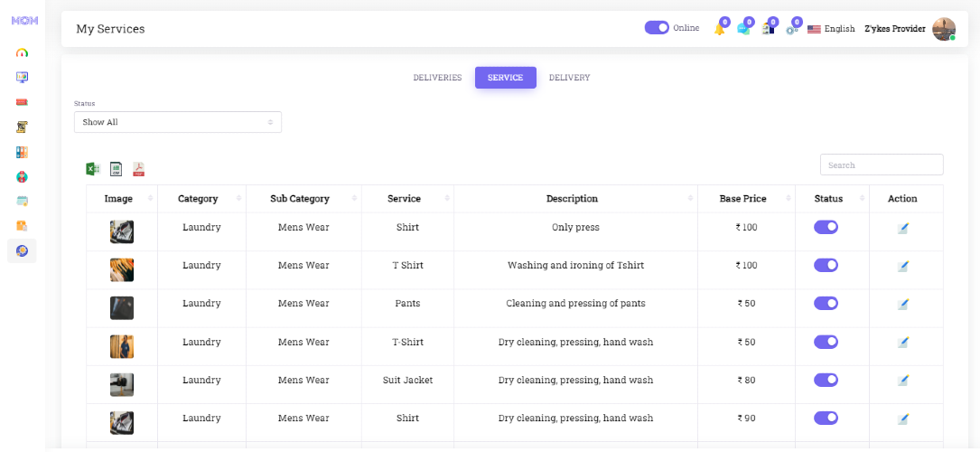This screenshot has height=452, width=980.
Task: Turn off status toggle for Suit Jacket
Action: [826, 380]
